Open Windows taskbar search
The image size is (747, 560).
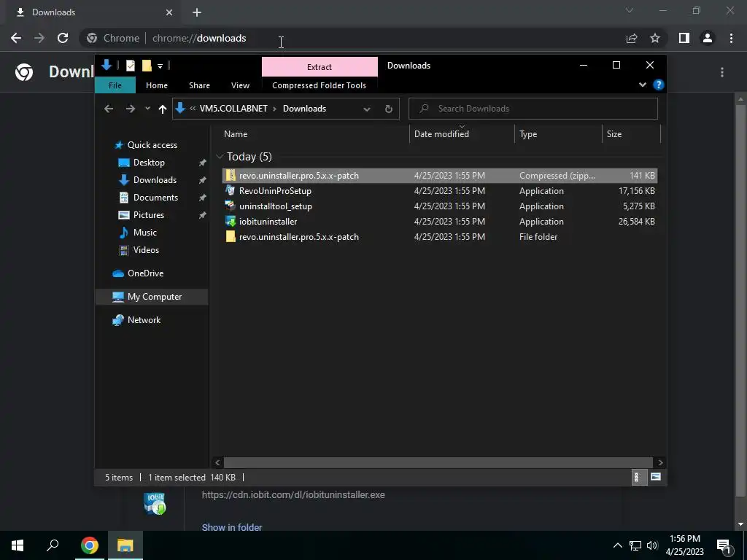pos(53,545)
